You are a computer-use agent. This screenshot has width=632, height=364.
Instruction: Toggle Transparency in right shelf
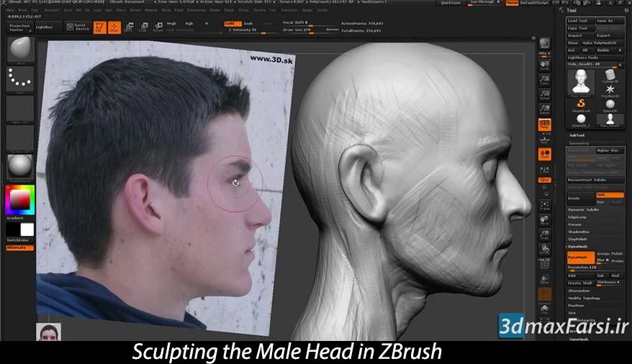click(x=544, y=280)
